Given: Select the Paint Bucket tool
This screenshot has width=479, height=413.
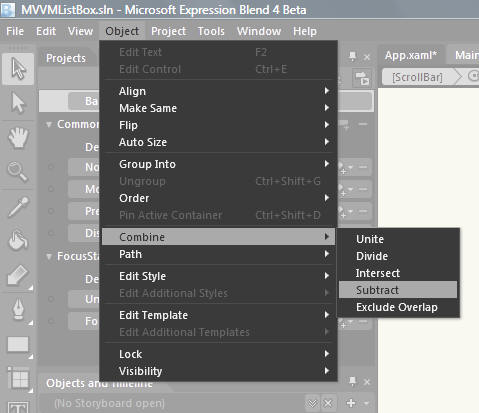Looking at the screenshot, I should point(18,241).
